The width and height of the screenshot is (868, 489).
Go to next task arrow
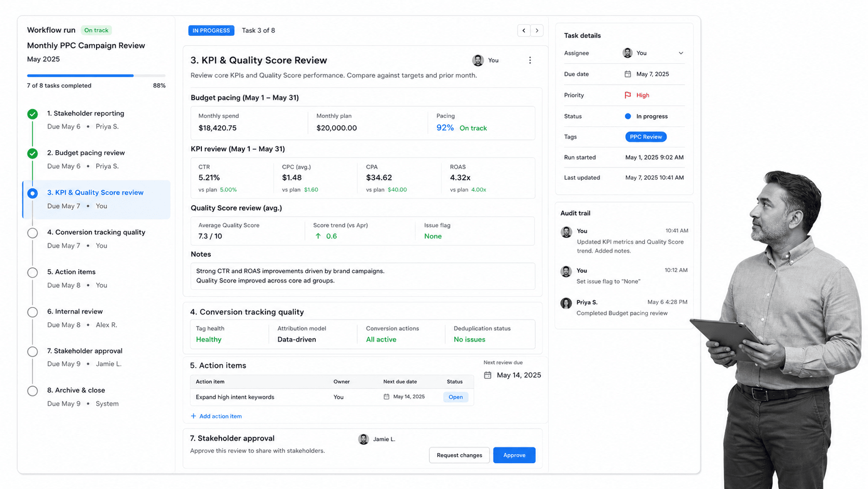[537, 31]
